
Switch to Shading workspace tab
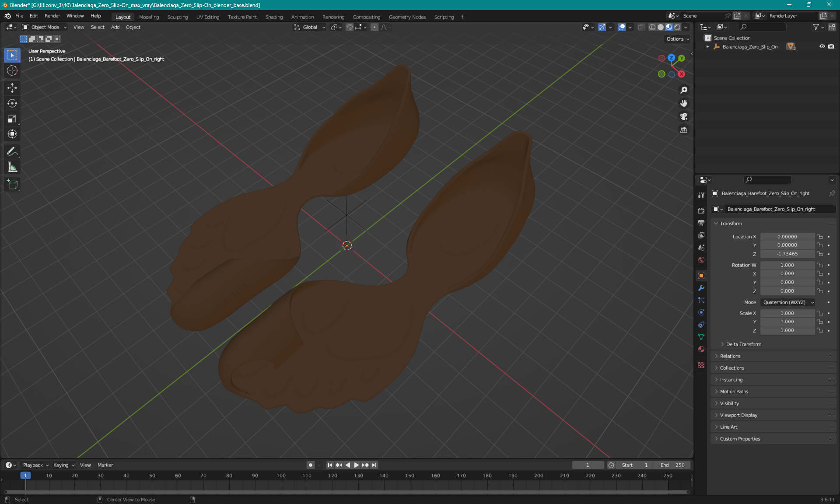274,17
